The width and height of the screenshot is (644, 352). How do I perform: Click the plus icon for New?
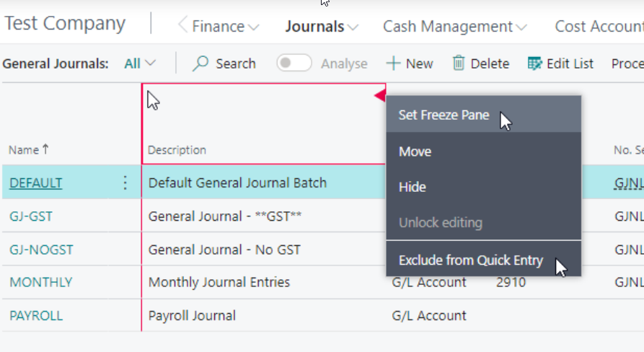[393, 63]
